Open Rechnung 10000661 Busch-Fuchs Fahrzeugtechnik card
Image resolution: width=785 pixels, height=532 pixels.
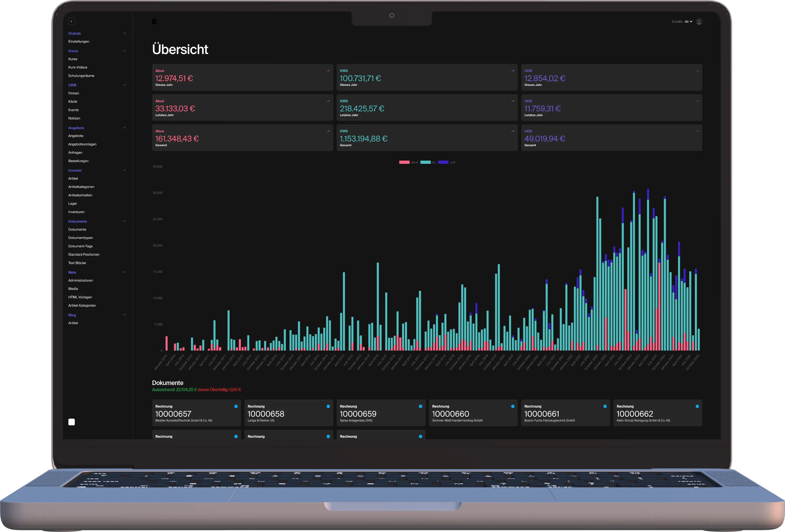click(566, 413)
